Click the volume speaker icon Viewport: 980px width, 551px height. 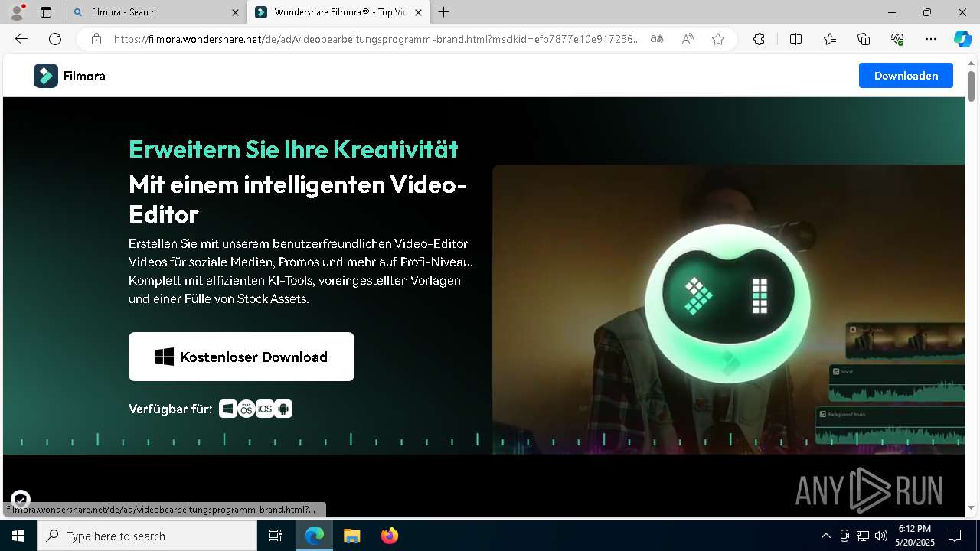(x=881, y=536)
